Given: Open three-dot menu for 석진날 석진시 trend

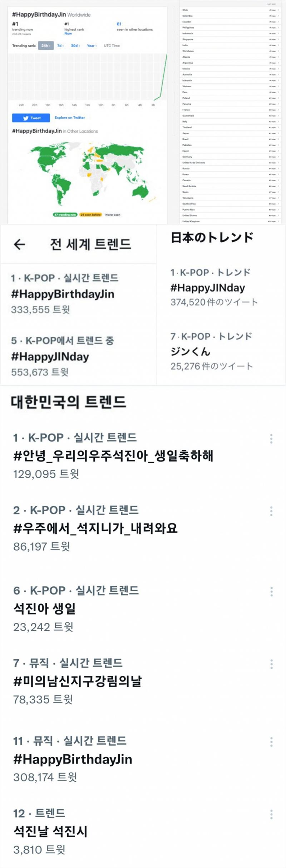Looking at the screenshot, I should (271, 814).
